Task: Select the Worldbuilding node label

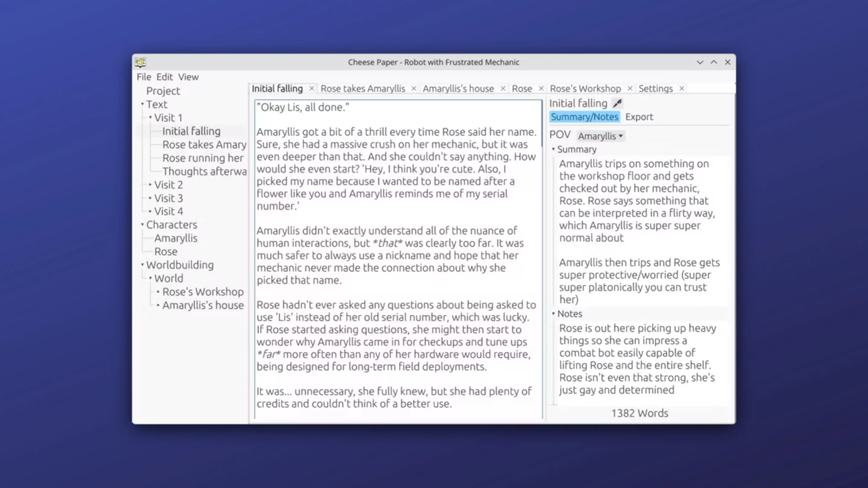Action: (180, 265)
